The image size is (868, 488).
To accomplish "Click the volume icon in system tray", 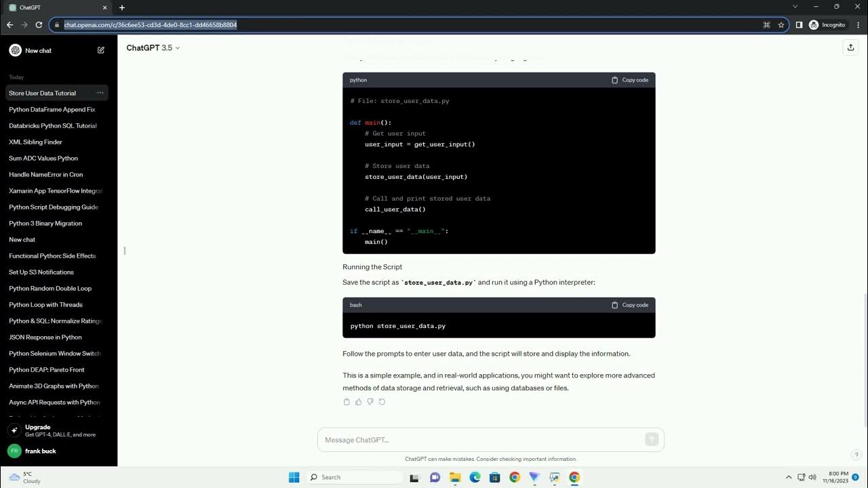I will tap(812, 477).
